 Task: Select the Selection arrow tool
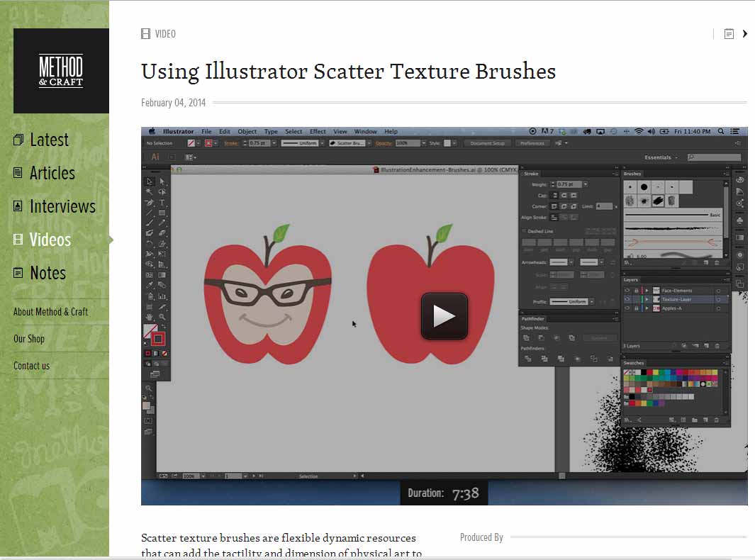pos(150,181)
